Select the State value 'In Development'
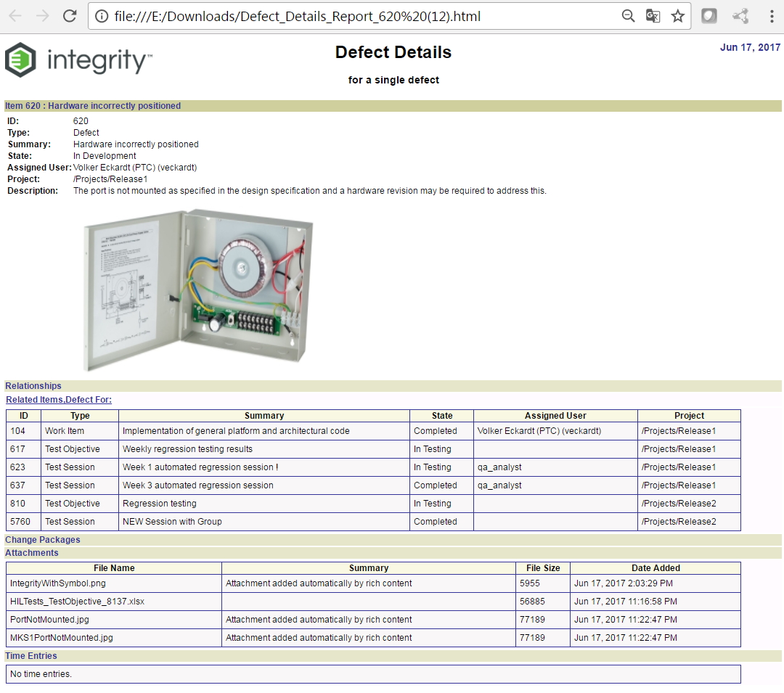784x693 pixels. pyautogui.click(x=105, y=156)
